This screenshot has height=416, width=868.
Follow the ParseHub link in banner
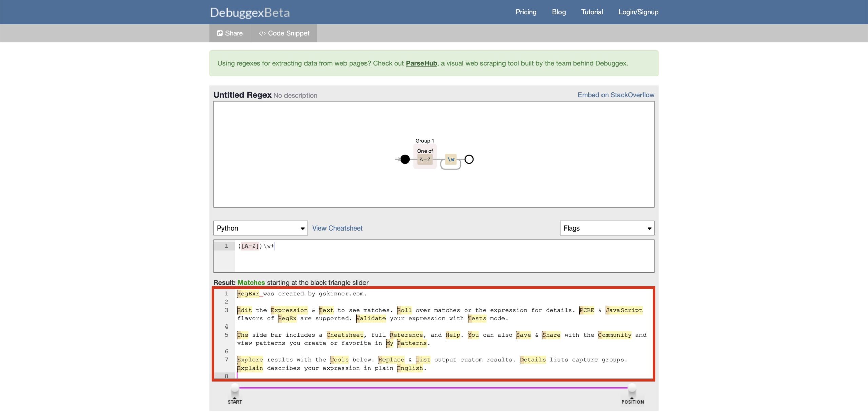(421, 63)
